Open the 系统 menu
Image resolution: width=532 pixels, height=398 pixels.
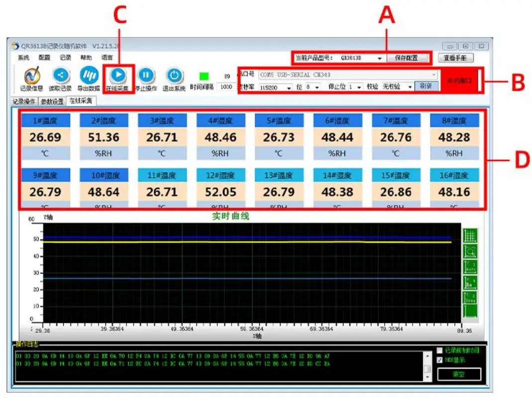click(23, 57)
